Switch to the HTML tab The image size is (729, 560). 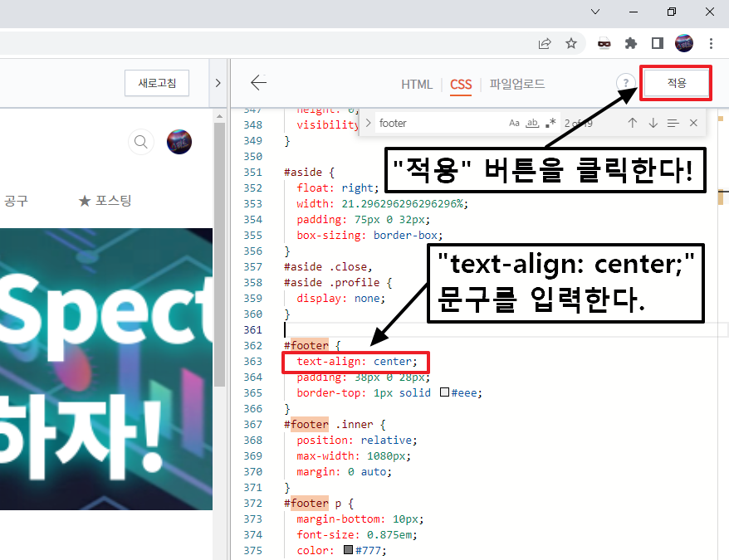pos(417,84)
